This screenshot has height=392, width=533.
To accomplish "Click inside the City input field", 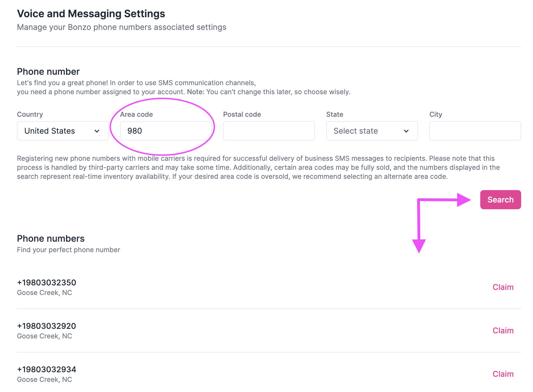I will click(475, 131).
